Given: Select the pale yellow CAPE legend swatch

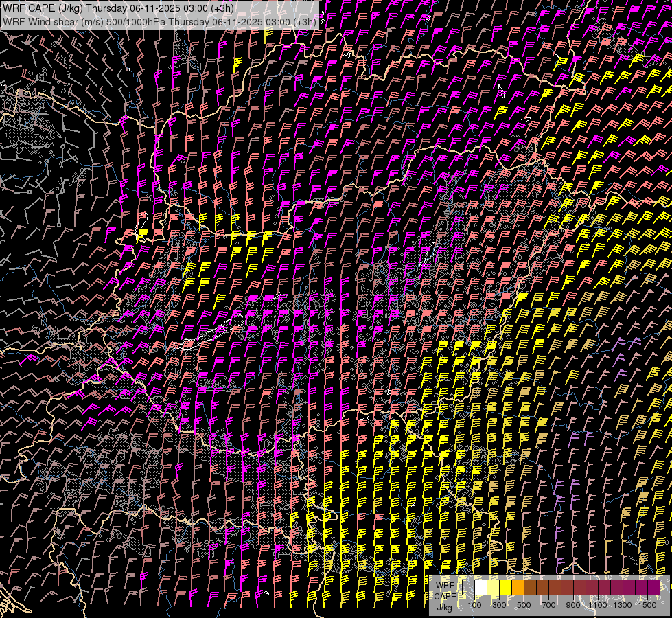Looking at the screenshot, I should pyautogui.click(x=493, y=587).
